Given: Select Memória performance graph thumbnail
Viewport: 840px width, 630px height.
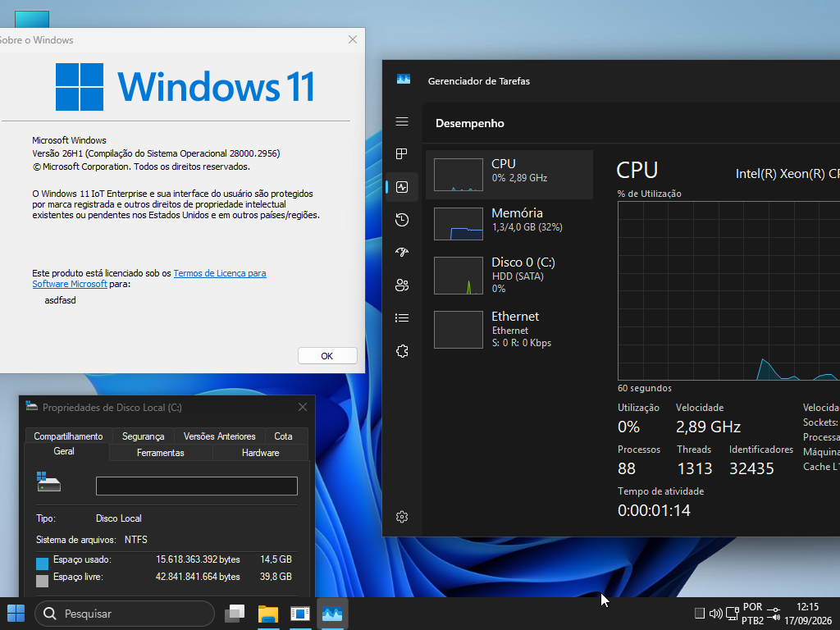Looking at the screenshot, I should (x=458, y=224).
